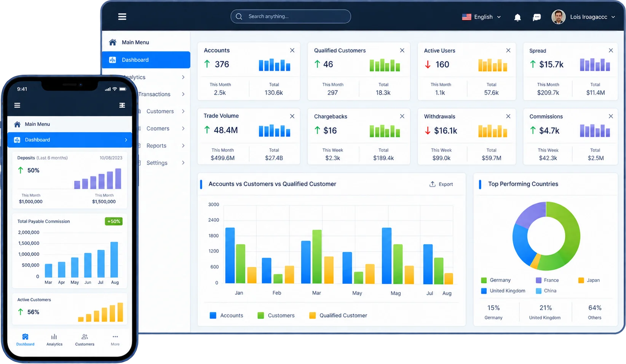Click the phone Main Menu home icon

click(17, 124)
